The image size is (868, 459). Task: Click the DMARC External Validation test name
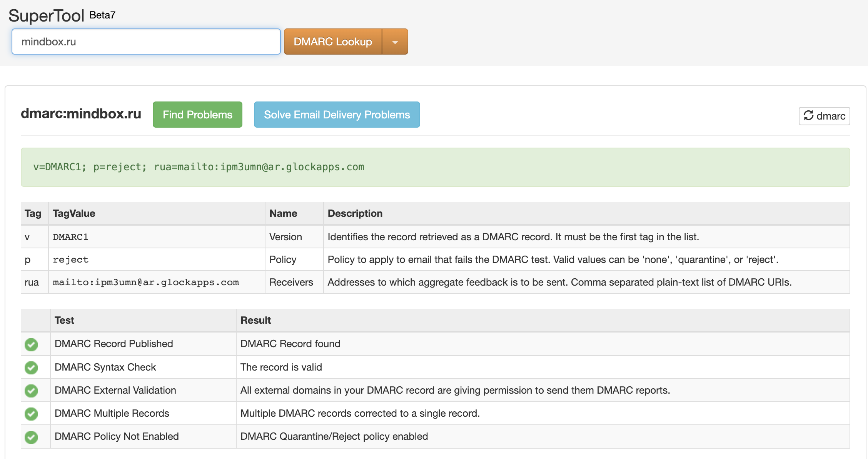pos(115,390)
